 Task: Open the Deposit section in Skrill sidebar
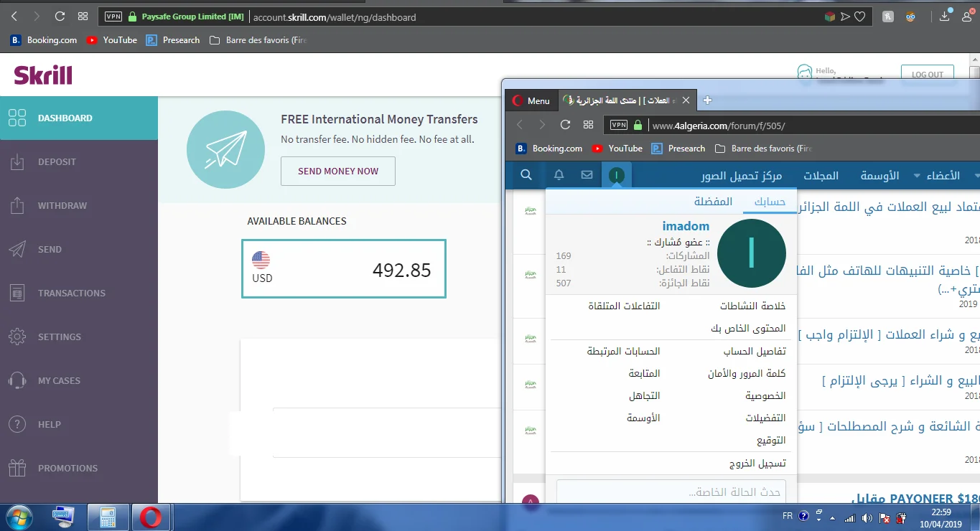(x=57, y=162)
